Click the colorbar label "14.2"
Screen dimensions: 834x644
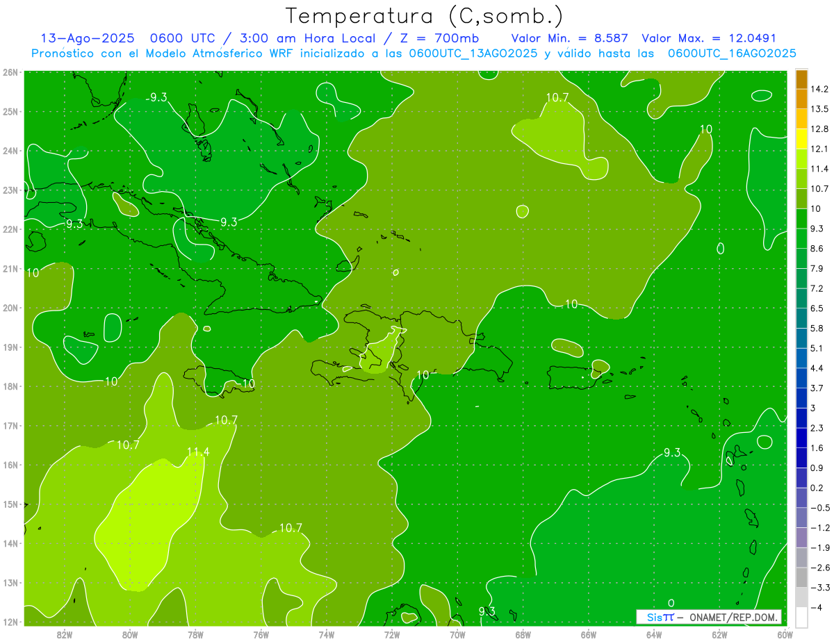pos(819,89)
